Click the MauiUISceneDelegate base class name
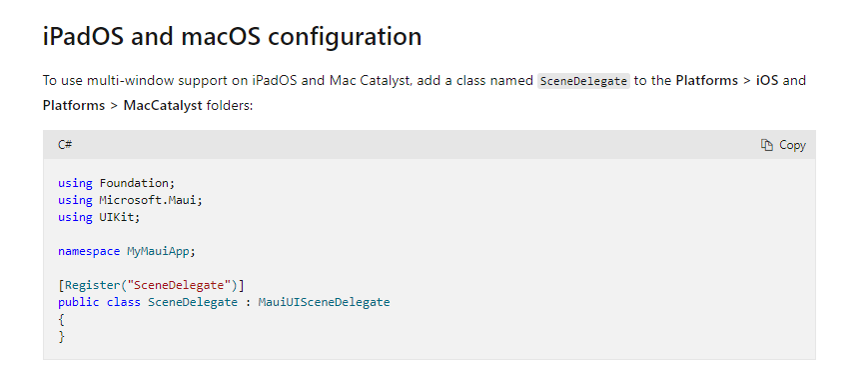The width and height of the screenshot is (868, 376). click(x=324, y=302)
